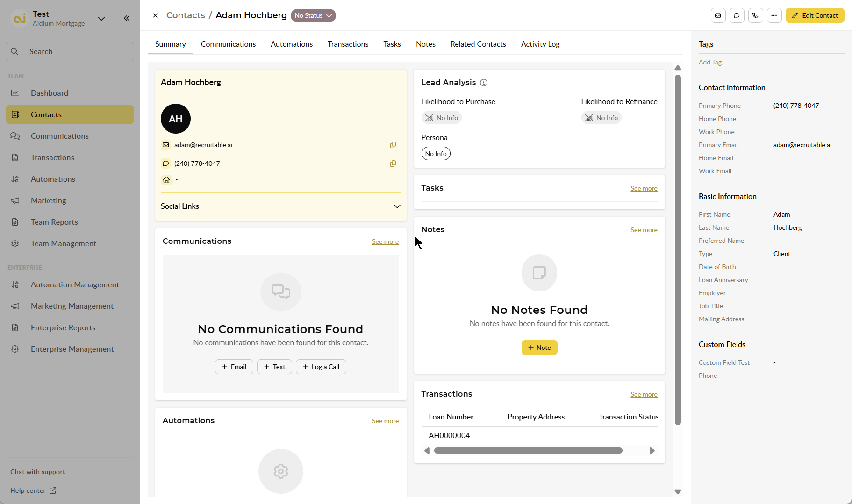Open the more options ellipsis menu

[x=774, y=15]
